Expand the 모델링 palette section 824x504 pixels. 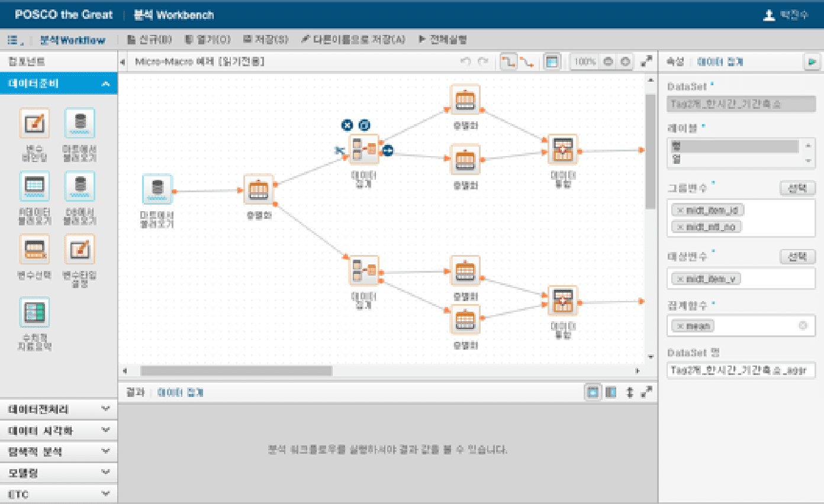[59, 473]
